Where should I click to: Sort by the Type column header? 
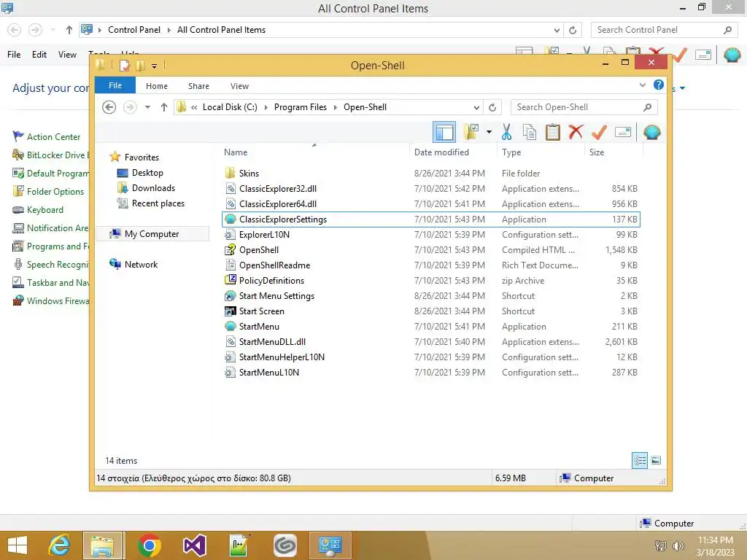541,152
